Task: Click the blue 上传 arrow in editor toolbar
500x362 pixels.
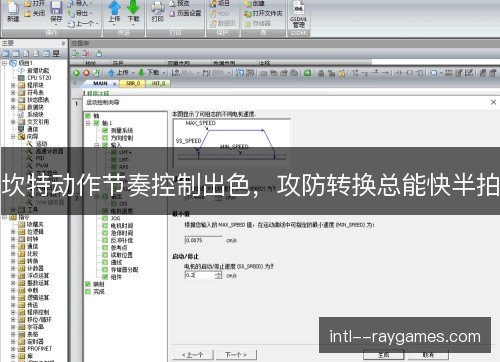Action: pos(111,73)
